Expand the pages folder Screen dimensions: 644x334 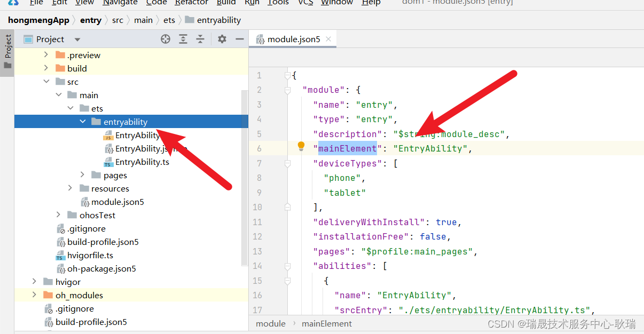point(83,175)
